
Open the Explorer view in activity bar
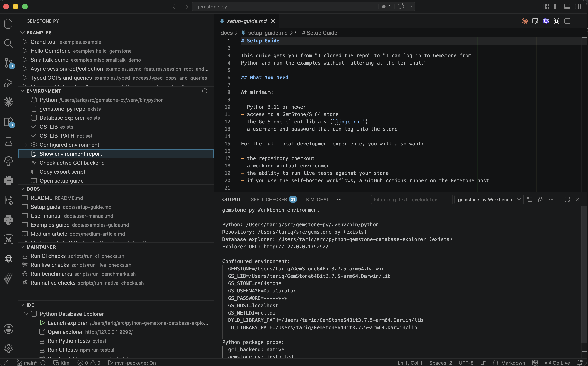(x=8, y=23)
